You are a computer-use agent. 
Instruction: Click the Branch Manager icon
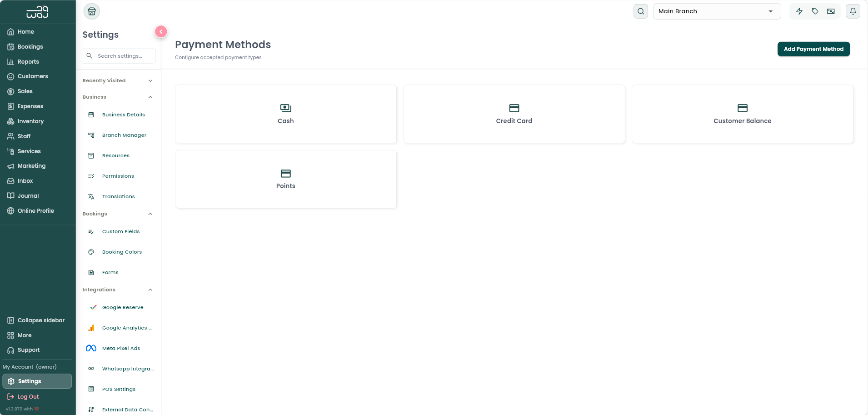click(x=91, y=135)
